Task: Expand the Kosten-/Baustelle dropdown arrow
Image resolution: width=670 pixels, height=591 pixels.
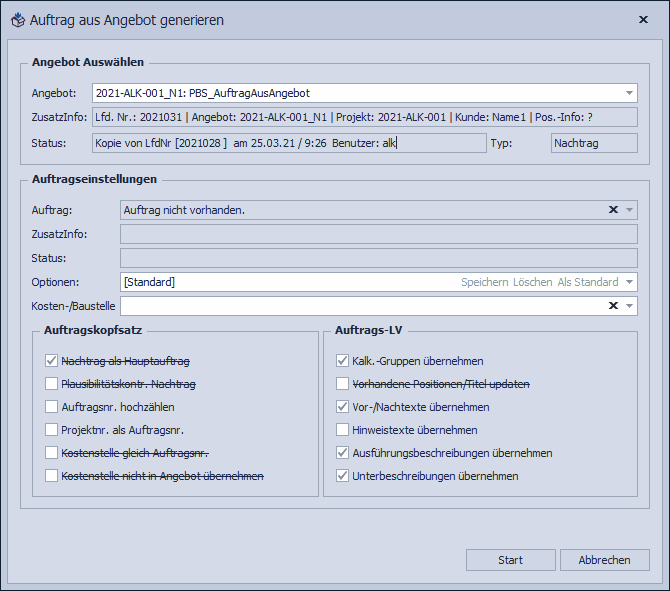Action: pyautogui.click(x=629, y=305)
